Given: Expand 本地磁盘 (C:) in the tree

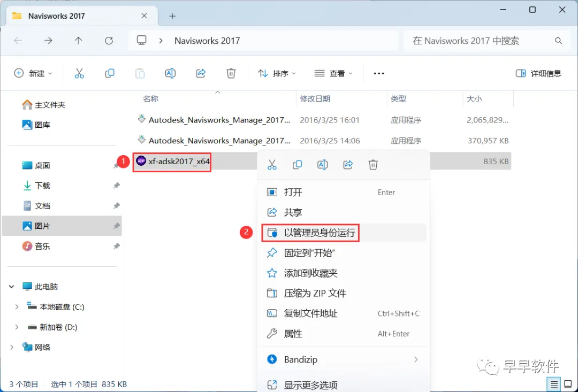Looking at the screenshot, I should [x=17, y=306].
